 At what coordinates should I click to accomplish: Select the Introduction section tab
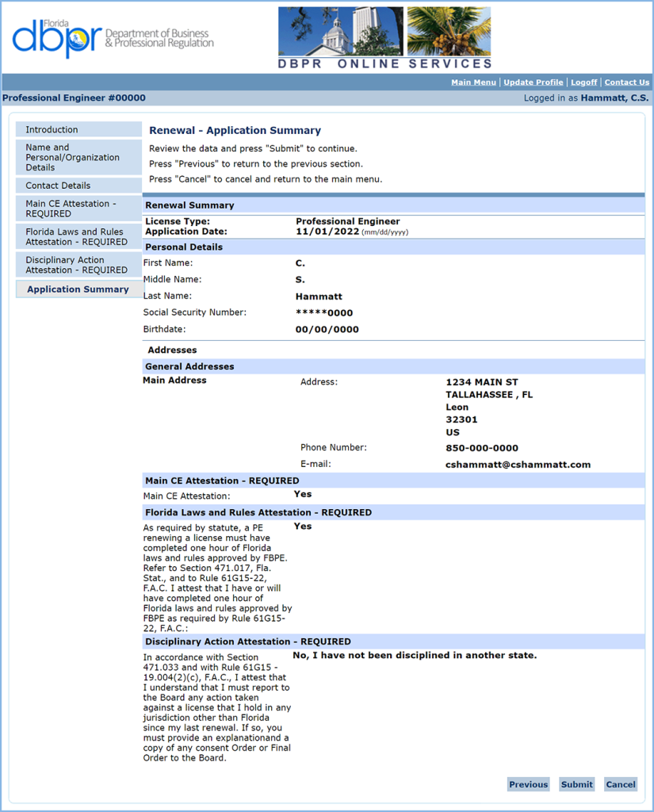click(78, 129)
